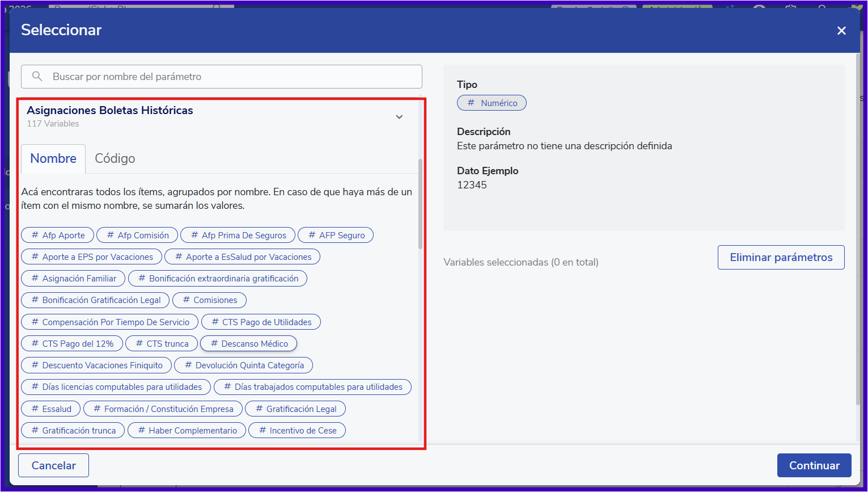Click the Numérico type badge
The height and width of the screenshot is (492, 868).
click(x=492, y=103)
